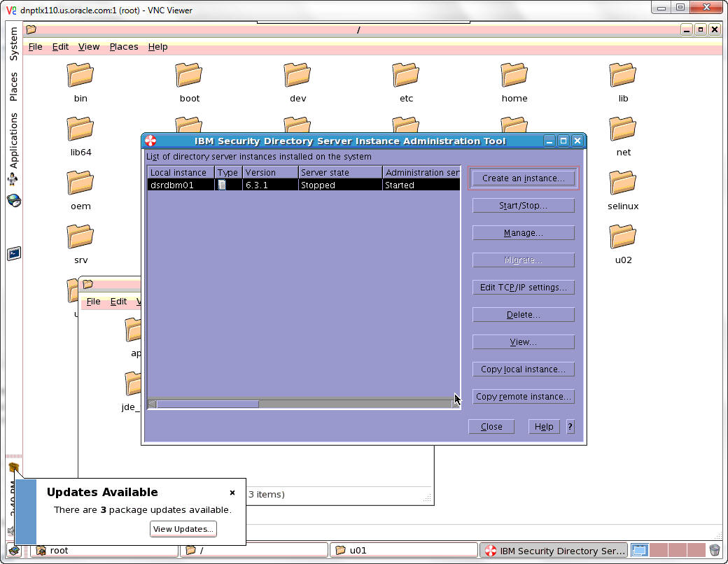The width and height of the screenshot is (728, 564).
Task: Select the first workspace in switcher
Action: pos(639,551)
